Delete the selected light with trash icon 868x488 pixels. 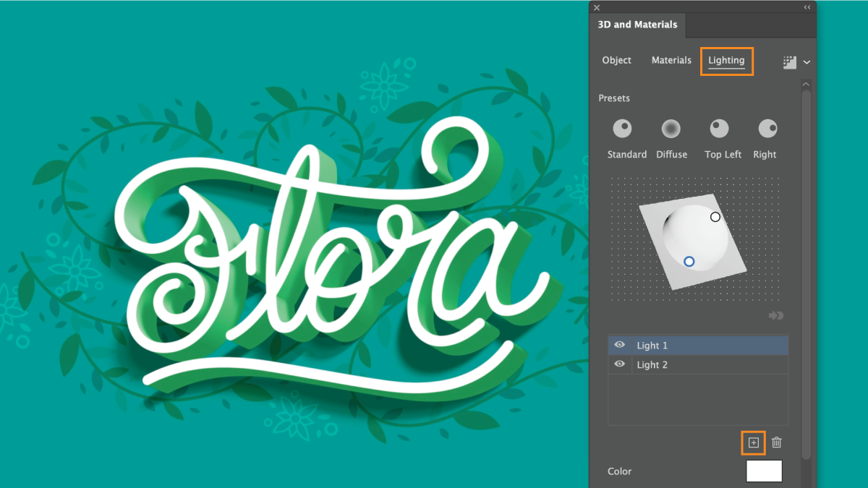pyautogui.click(x=777, y=442)
